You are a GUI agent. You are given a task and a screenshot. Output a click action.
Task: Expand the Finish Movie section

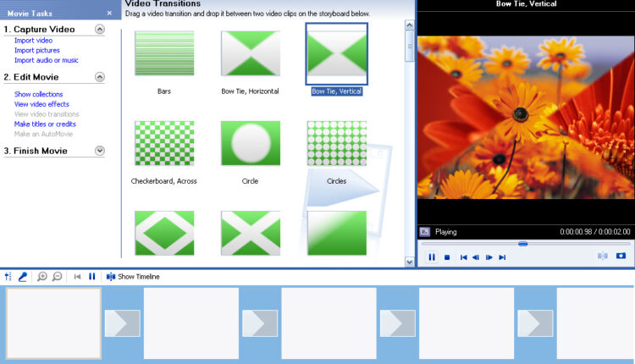[100, 151]
